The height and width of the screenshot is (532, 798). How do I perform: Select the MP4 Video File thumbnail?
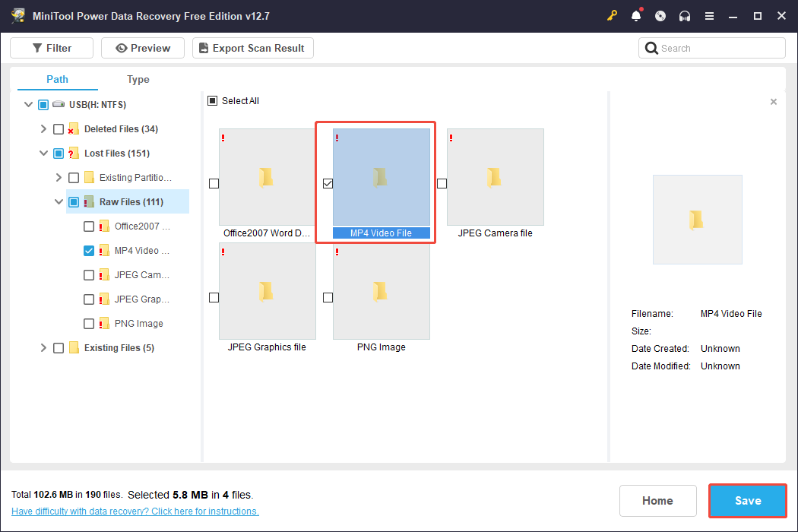pos(382,176)
